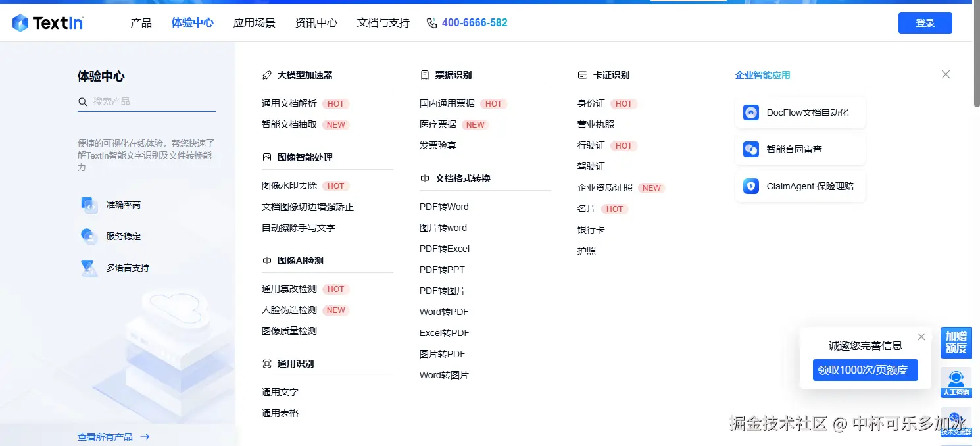Click the 人工咨询 customer service icon
The width and height of the screenshot is (980, 446).
[956, 383]
